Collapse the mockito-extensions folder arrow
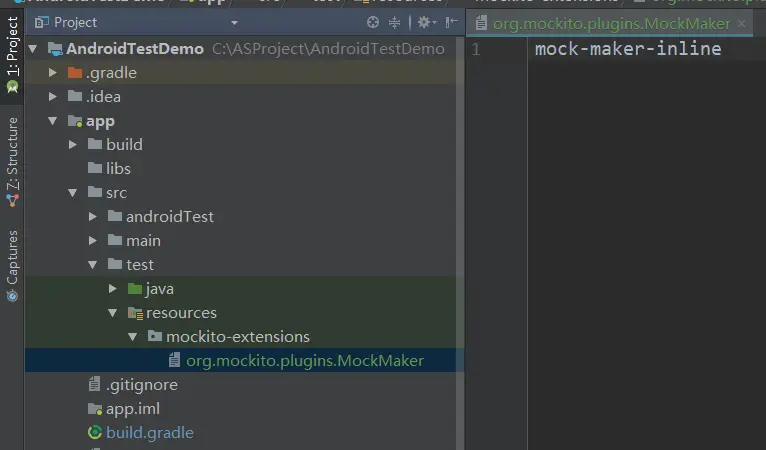Image resolution: width=766 pixels, height=450 pixels. coord(132,337)
